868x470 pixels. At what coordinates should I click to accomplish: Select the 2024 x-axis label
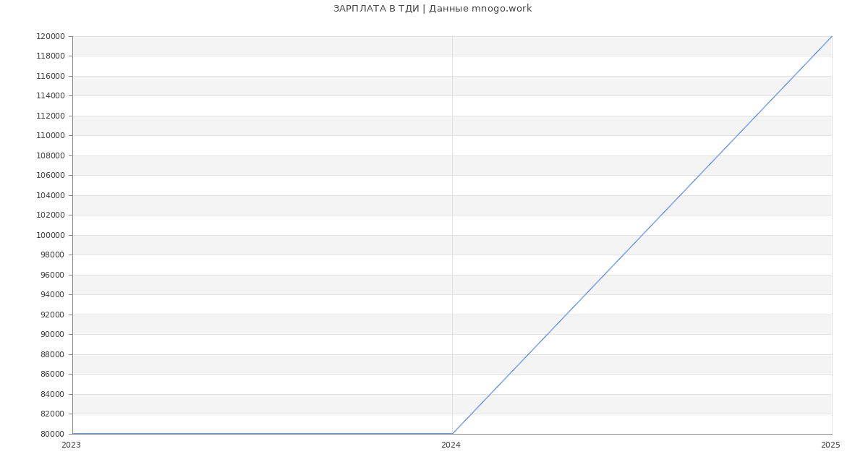coord(451,445)
